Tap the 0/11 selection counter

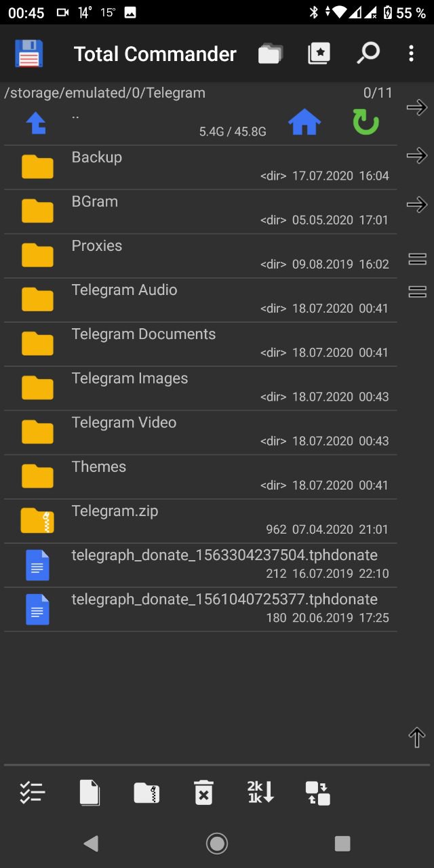point(378,93)
